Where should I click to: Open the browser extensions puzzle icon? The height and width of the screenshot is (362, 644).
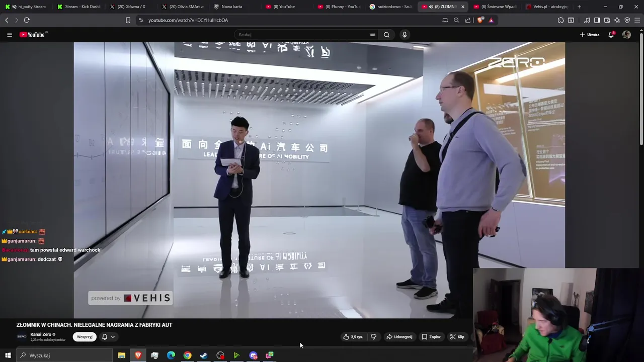click(561, 20)
